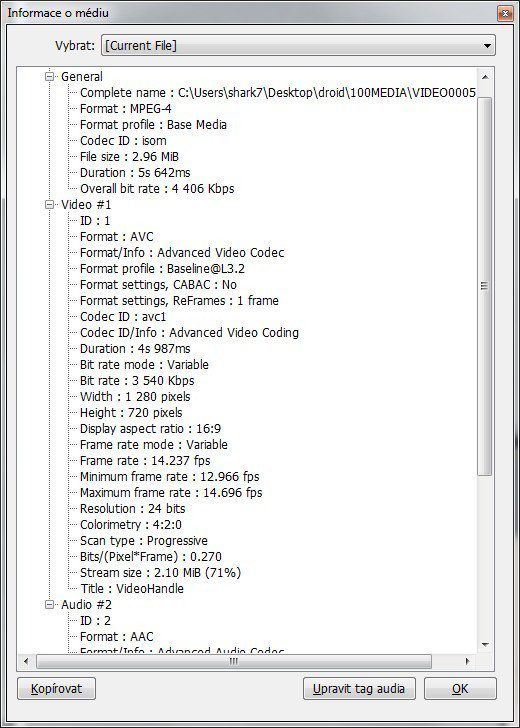
Task: Select the Complete name row
Action: (278, 93)
